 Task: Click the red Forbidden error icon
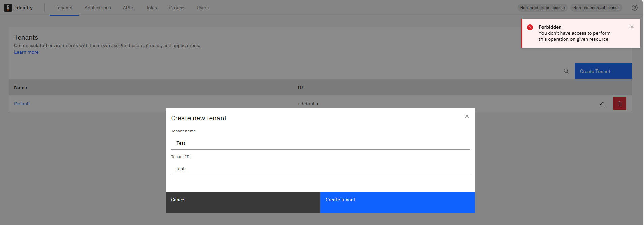pyautogui.click(x=530, y=27)
